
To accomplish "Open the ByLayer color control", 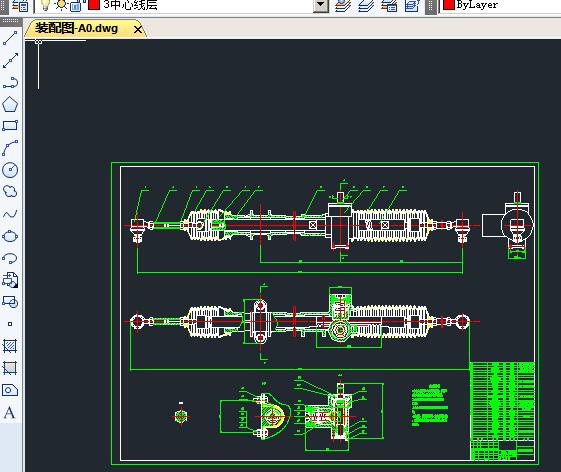I will [x=501, y=5].
